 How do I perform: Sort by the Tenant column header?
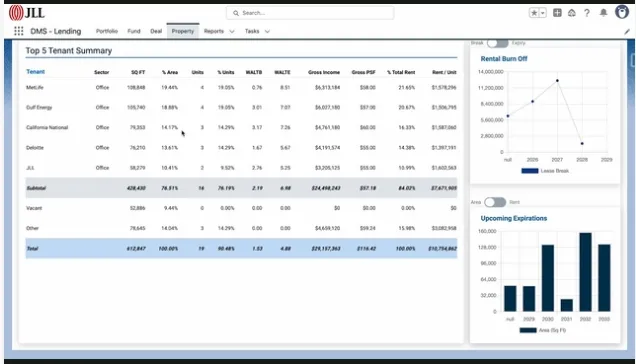[35, 72]
